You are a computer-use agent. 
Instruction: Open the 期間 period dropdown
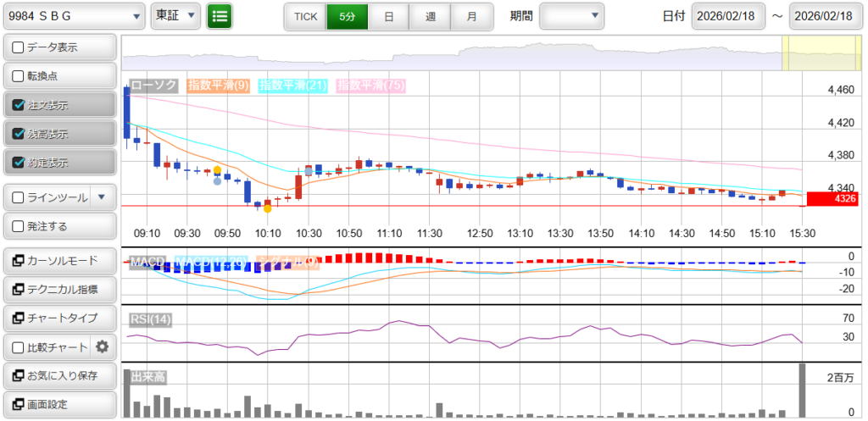click(x=571, y=15)
